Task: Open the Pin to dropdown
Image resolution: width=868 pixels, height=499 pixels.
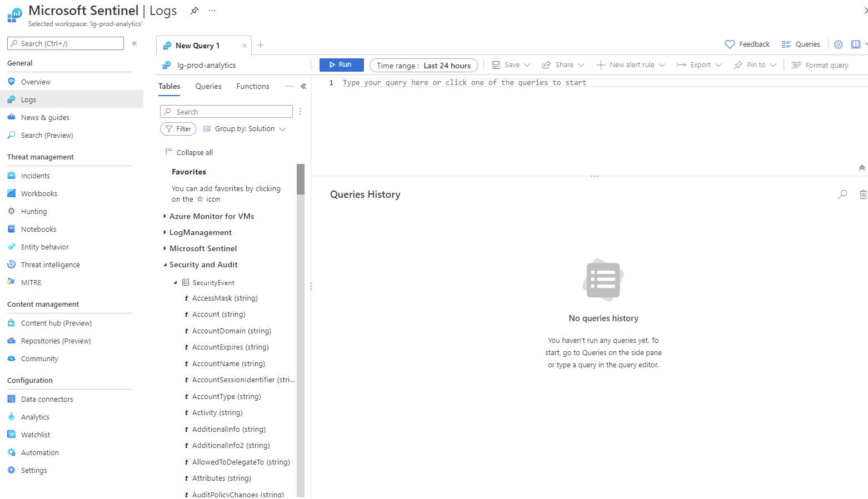Action: pos(755,65)
